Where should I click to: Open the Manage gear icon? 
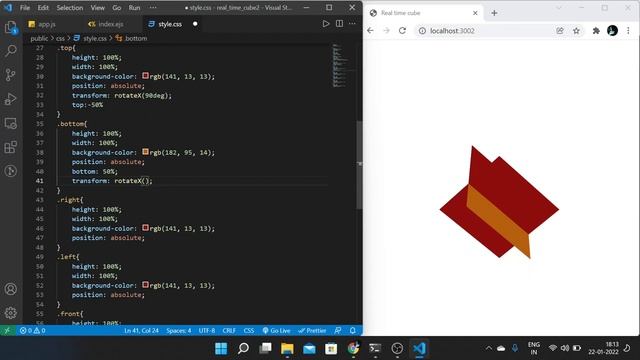click(x=11, y=313)
